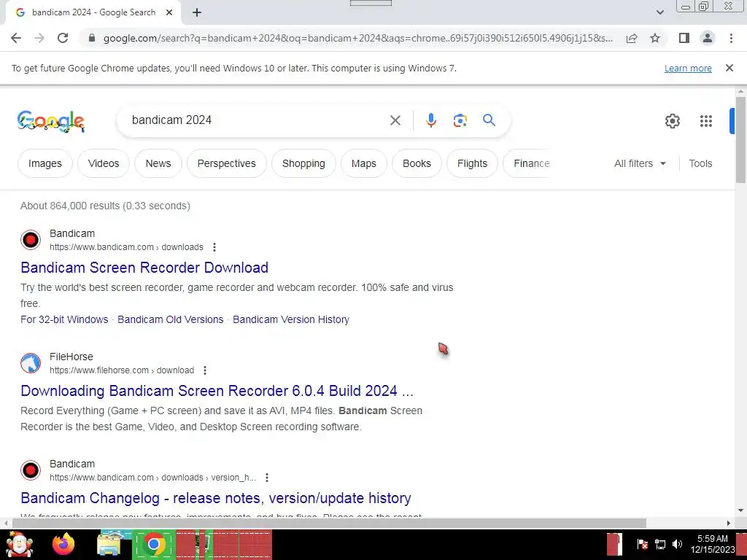
Task: Share this page via address bar icon
Action: 632,38
